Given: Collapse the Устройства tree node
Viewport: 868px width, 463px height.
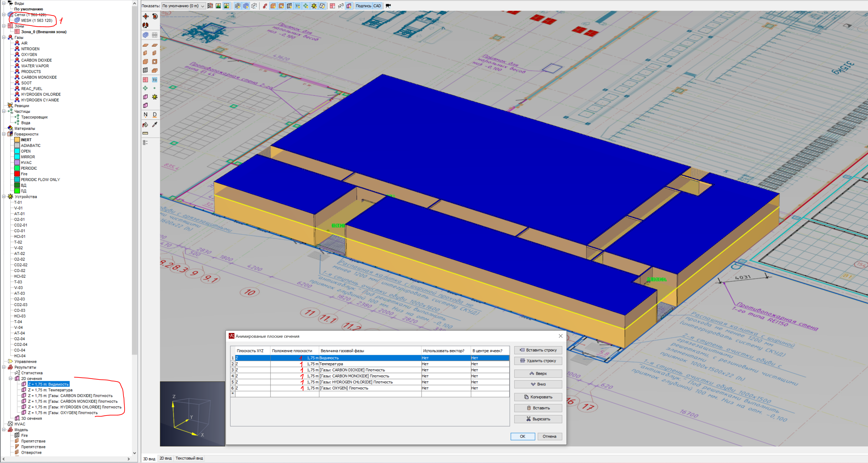Looking at the screenshot, I should click(4, 197).
